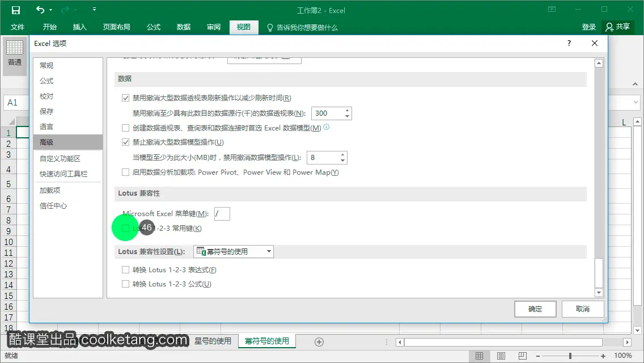Image resolution: width=644 pixels, height=363 pixels.
Task: Select Customize Ribbon category
Action: pyautogui.click(x=68, y=159)
